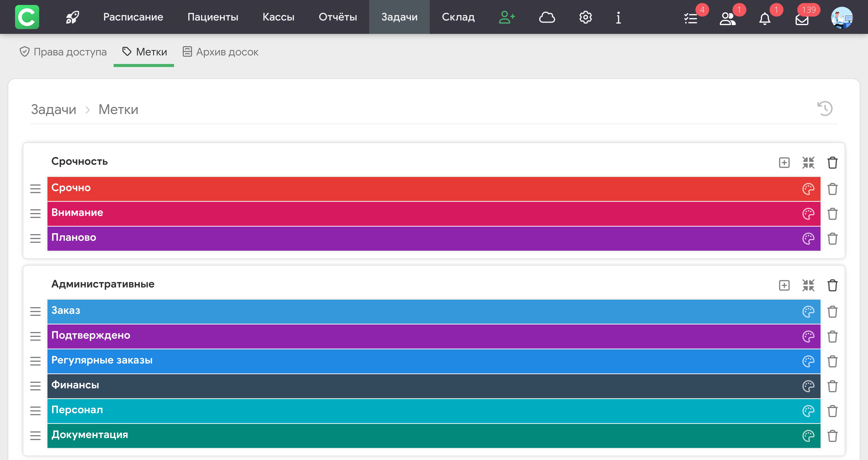
Task: Collapse the Административные group
Action: [808, 285]
